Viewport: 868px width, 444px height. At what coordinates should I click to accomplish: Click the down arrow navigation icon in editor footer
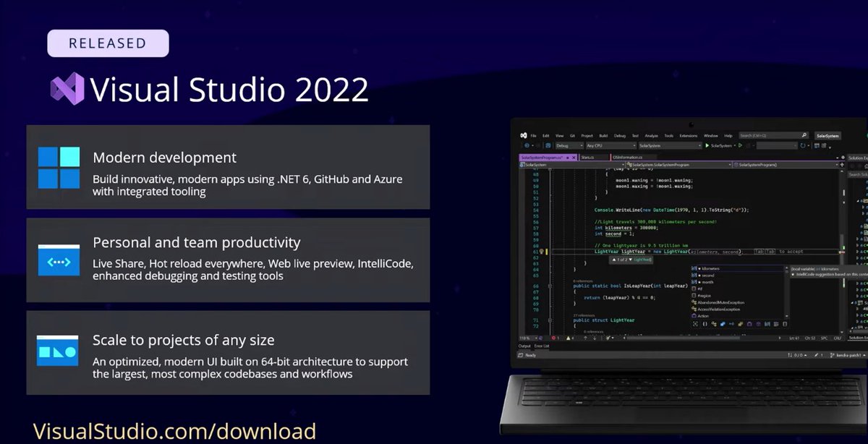point(595,338)
